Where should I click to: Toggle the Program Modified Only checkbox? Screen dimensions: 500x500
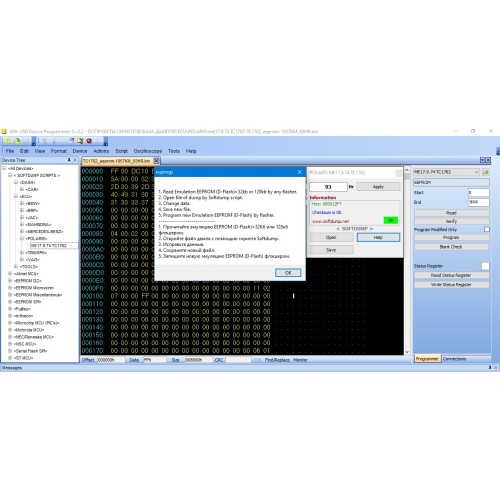tap(487, 229)
